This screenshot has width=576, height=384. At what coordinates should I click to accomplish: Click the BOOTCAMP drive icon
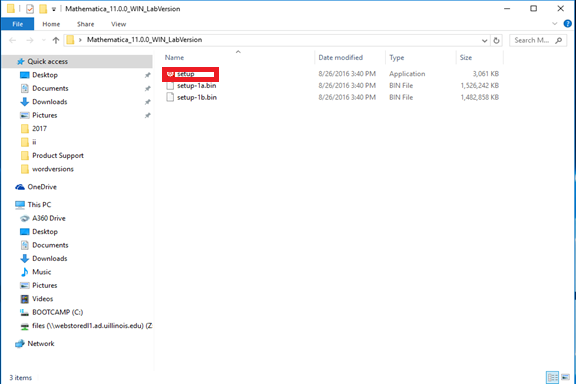pos(25,312)
